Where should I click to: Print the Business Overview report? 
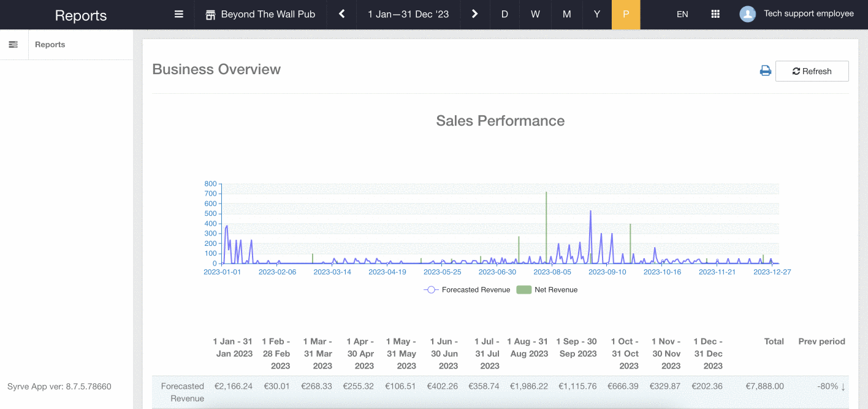pyautogui.click(x=765, y=71)
